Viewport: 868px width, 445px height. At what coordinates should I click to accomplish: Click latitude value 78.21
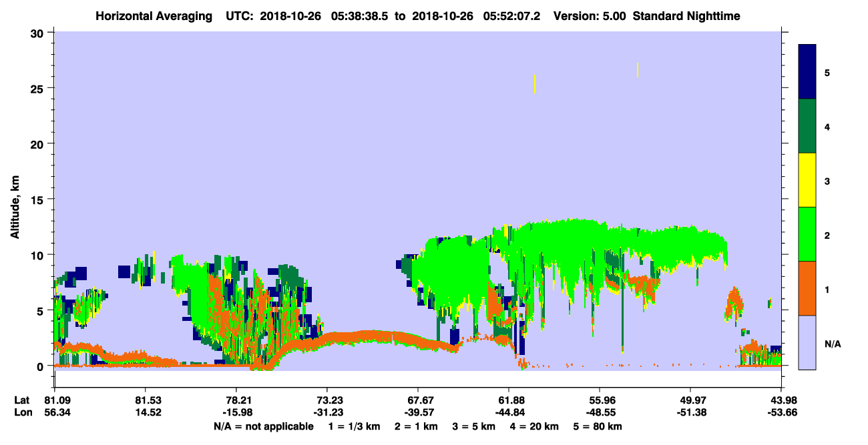(x=236, y=400)
